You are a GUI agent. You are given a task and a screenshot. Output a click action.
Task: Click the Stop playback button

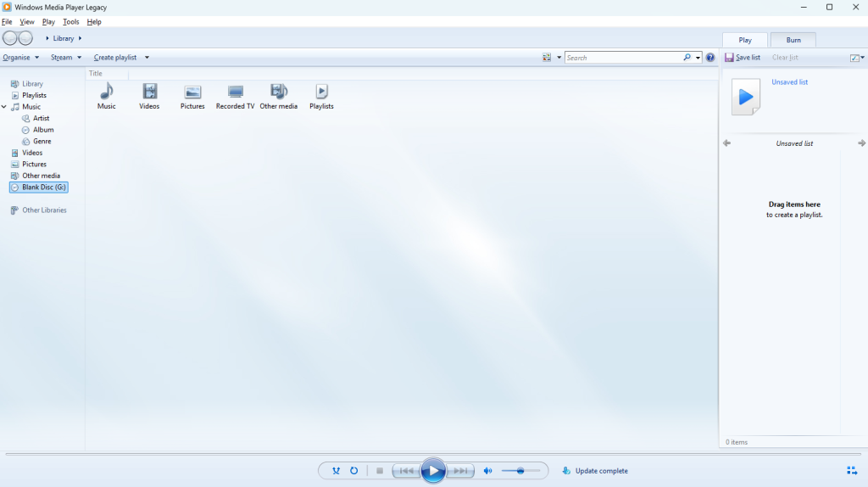tap(380, 471)
